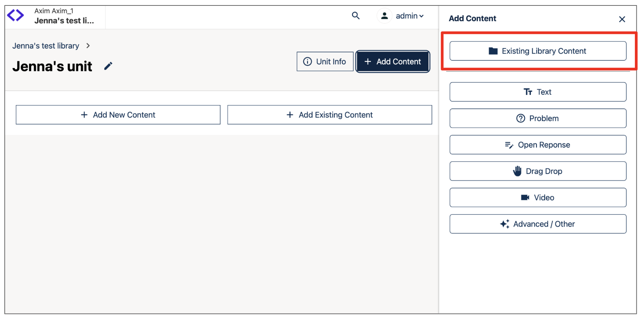Click Add Existing Content button
This screenshot has width=644, height=323.
click(329, 115)
